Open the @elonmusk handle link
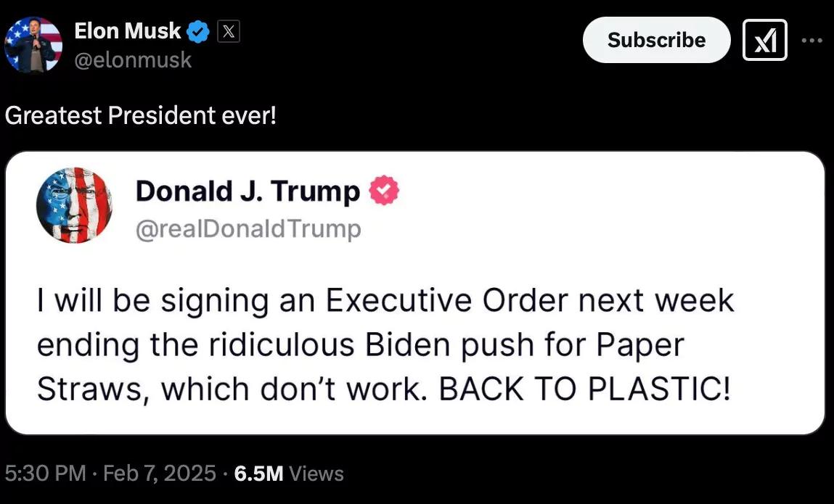The image size is (834, 504). tap(133, 59)
